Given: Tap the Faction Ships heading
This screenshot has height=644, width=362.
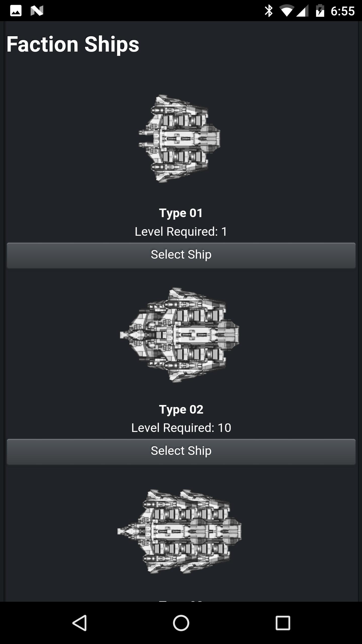Looking at the screenshot, I should coord(73,44).
